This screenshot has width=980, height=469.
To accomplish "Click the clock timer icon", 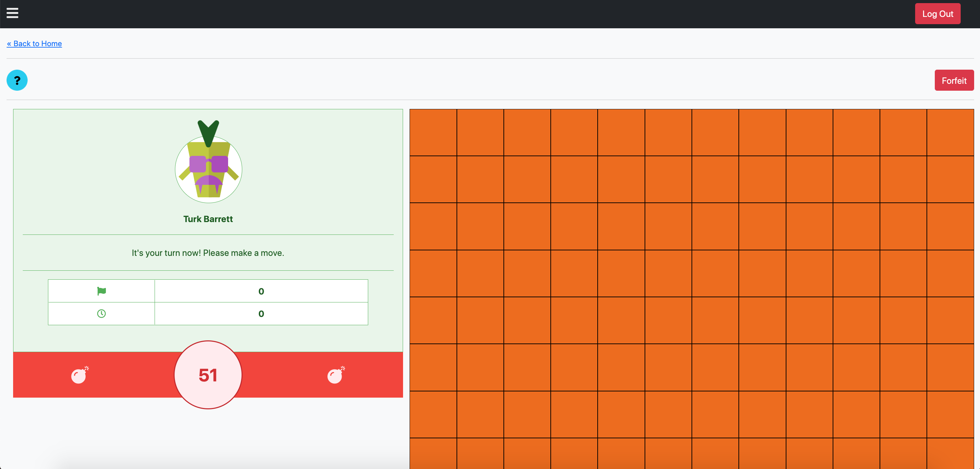I will 101,313.
